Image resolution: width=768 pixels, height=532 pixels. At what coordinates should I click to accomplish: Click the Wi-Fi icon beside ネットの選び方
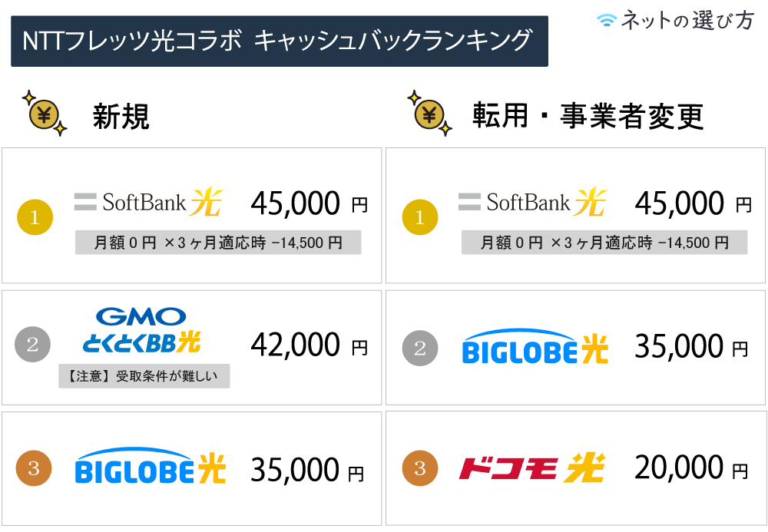point(607,20)
